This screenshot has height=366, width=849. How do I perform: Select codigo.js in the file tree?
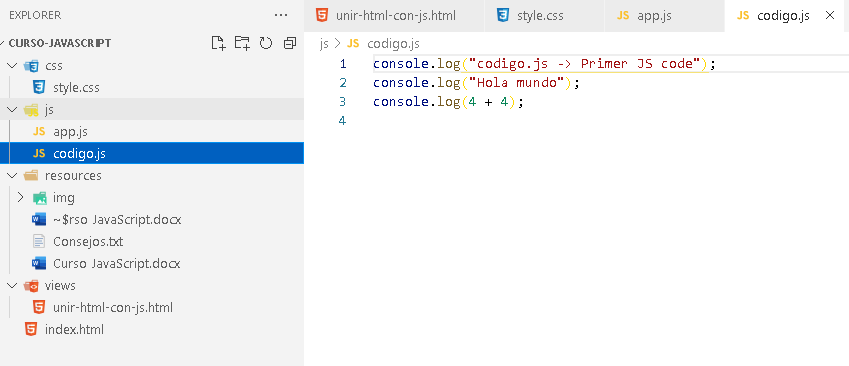pyautogui.click(x=152, y=154)
